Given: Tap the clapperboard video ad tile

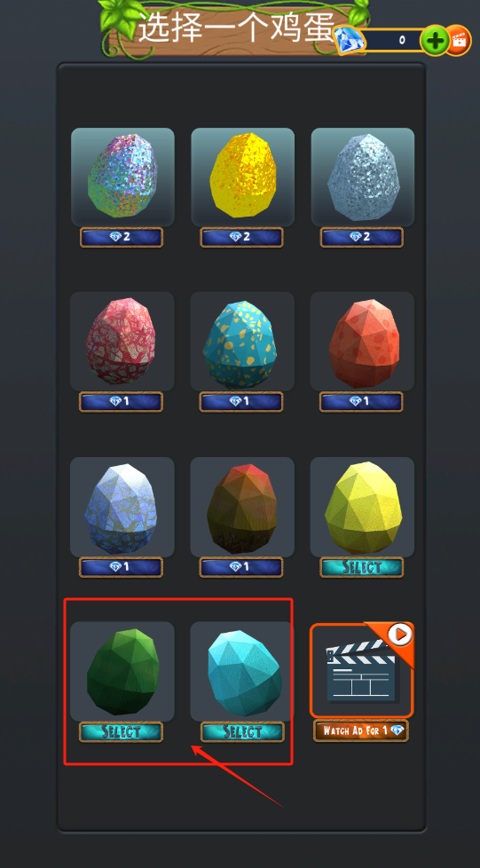Looking at the screenshot, I should [361, 670].
